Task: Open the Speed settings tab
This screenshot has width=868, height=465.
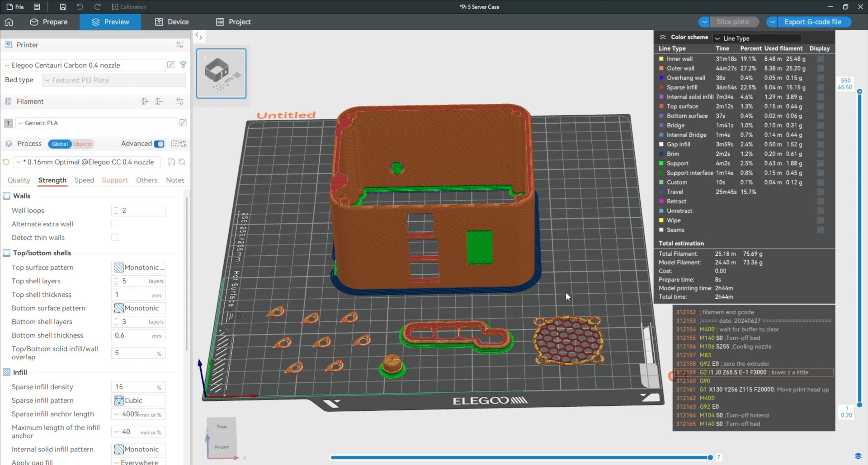Action: point(84,180)
